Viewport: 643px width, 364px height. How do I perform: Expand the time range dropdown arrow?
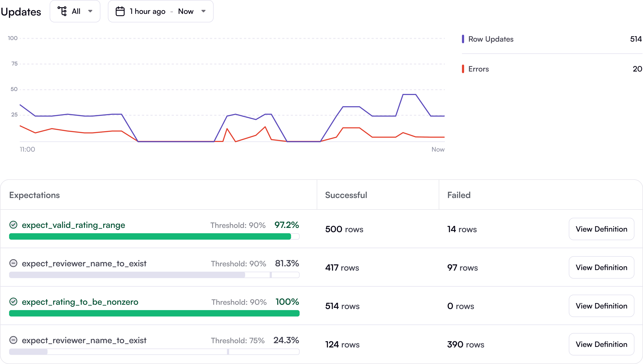[204, 11]
